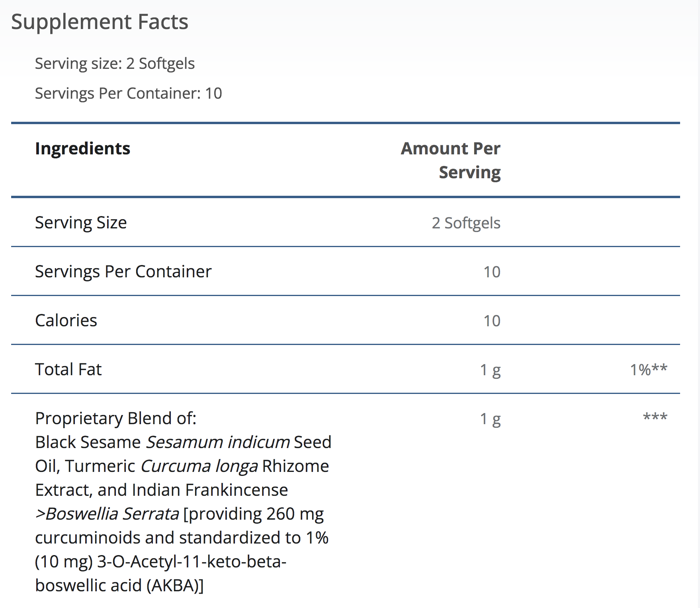Click the Supplement Facts heading
The width and height of the screenshot is (700, 608).
(x=100, y=22)
